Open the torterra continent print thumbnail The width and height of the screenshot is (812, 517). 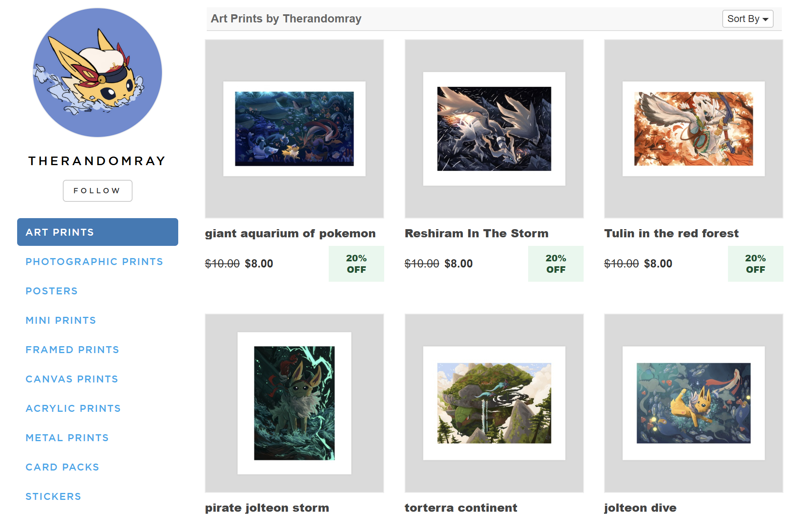(494, 403)
